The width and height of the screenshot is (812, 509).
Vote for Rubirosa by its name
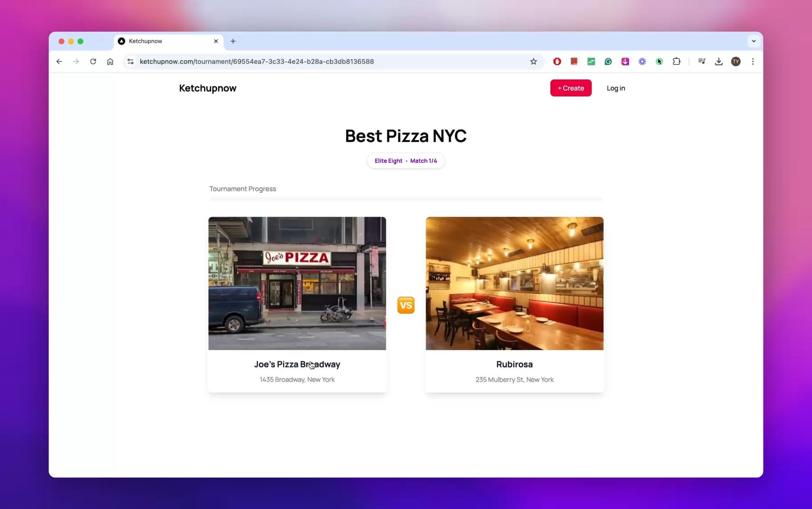pyautogui.click(x=515, y=364)
